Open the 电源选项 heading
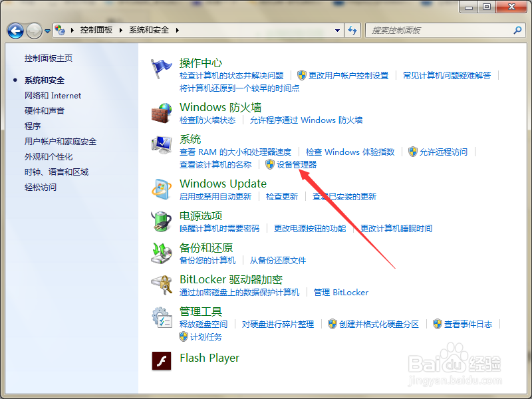This screenshot has width=532, height=399. [x=201, y=215]
